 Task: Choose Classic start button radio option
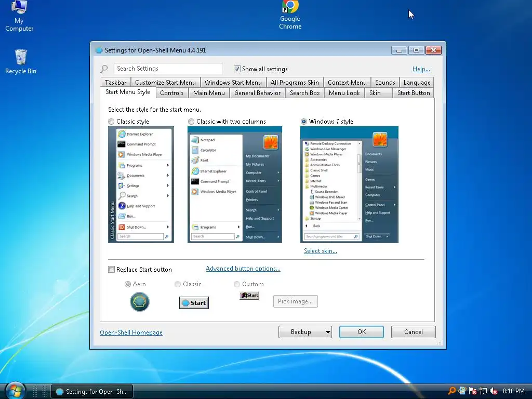click(178, 284)
